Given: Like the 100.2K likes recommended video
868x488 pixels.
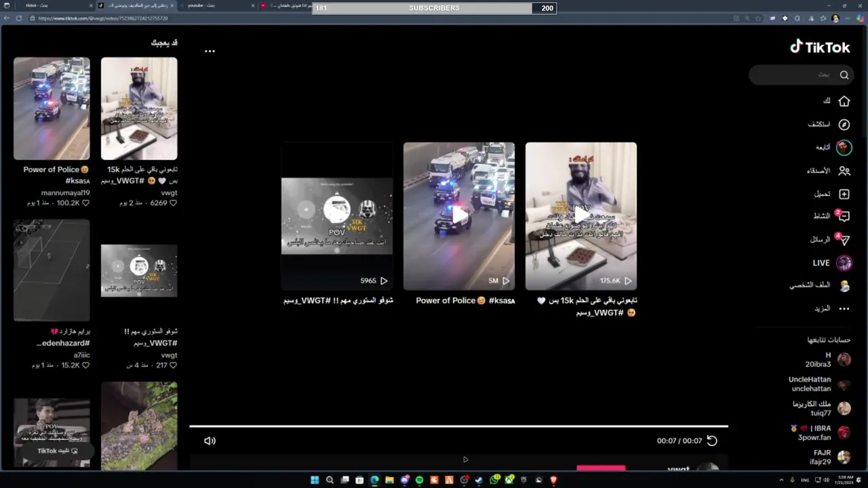Looking at the screenshot, I should click(85, 203).
